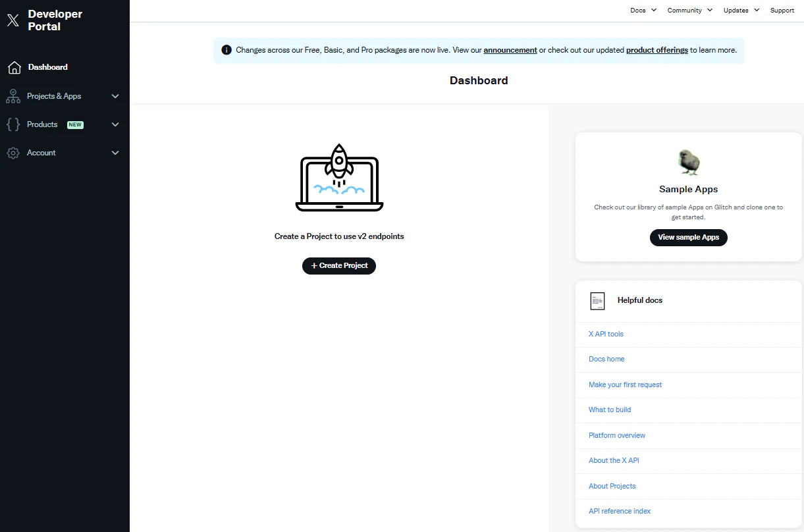The width and height of the screenshot is (804, 532).
Task: Click the Sample Apps Glitch description text
Action: (x=689, y=212)
